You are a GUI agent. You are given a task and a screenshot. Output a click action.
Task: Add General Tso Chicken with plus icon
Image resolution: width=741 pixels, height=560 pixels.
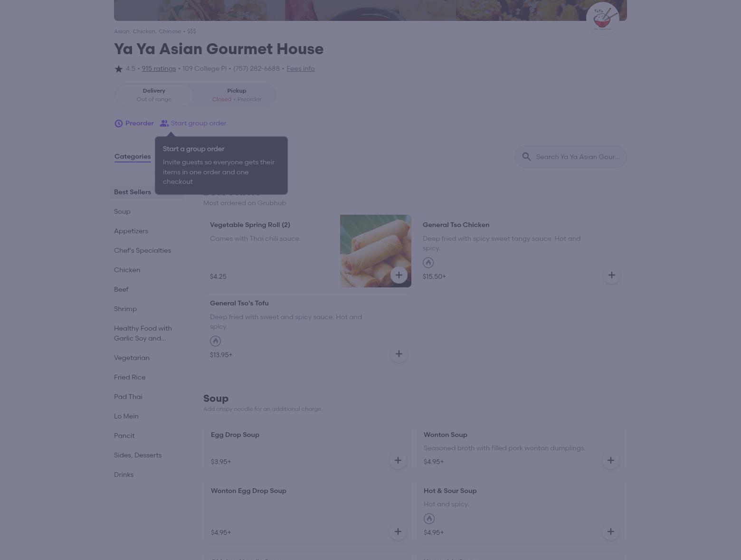(611, 275)
